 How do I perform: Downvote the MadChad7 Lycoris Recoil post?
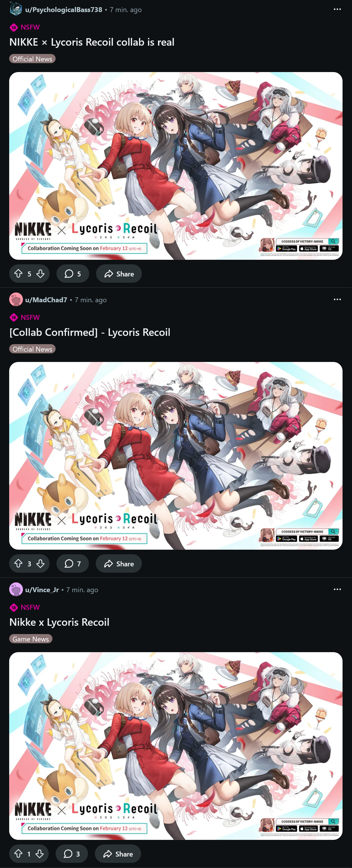[x=40, y=563]
